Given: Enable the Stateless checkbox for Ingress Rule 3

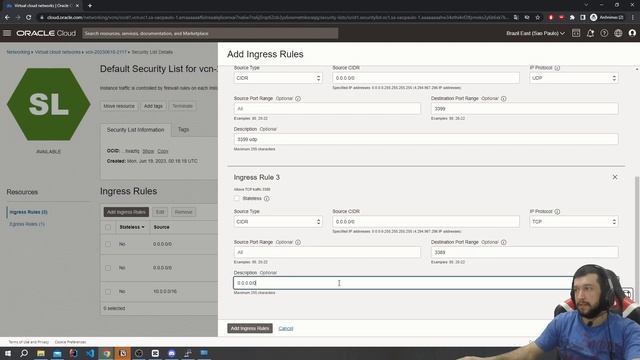Looking at the screenshot, I should 237,198.
